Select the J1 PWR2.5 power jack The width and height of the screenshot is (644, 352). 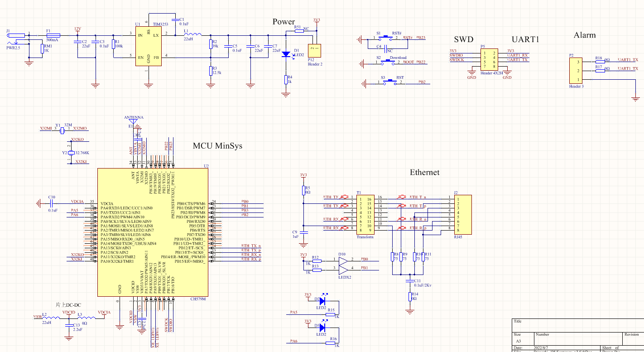pyautogui.click(x=17, y=39)
